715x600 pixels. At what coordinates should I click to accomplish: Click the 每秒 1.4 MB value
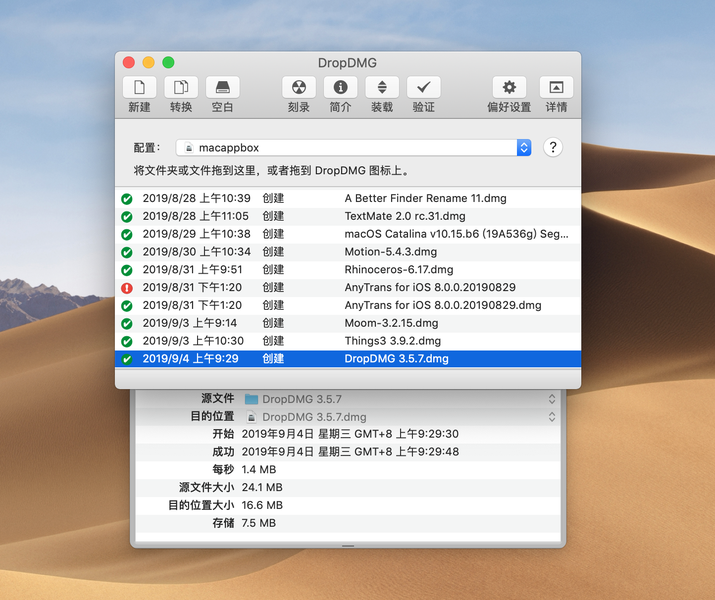point(259,469)
